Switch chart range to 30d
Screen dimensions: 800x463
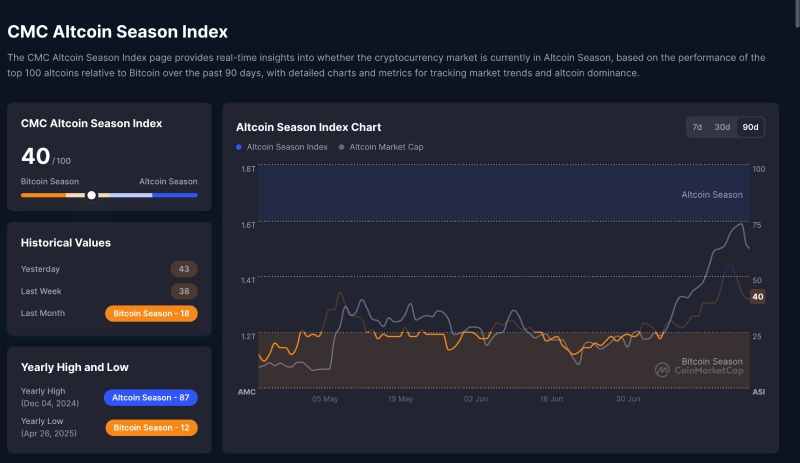pyautogui.click(x=722, y=127)
